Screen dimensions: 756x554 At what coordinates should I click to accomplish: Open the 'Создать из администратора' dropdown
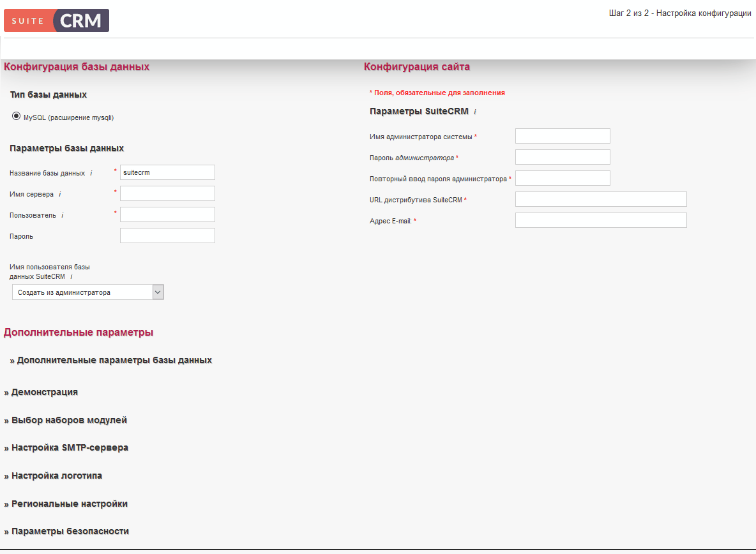tap(87, 292)
